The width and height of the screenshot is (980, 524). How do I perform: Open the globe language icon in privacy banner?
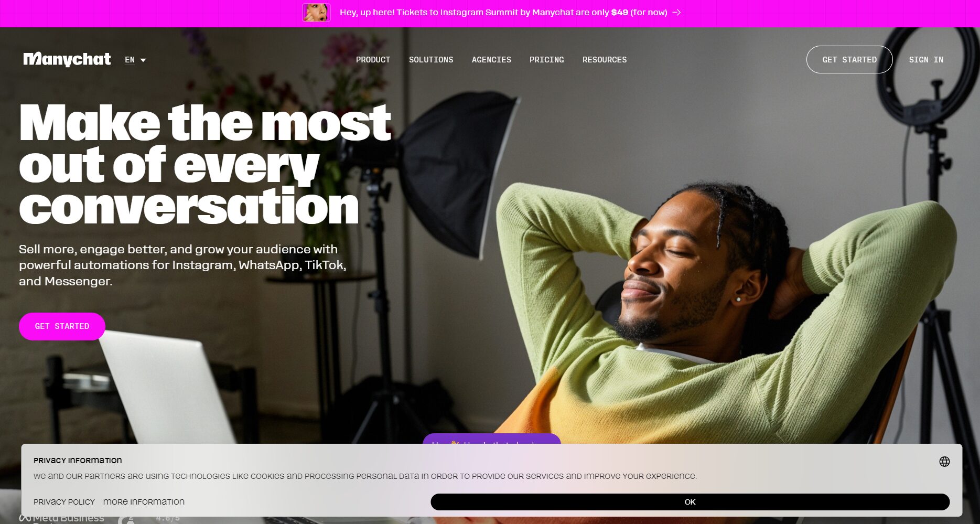click(x=944, y=462)
